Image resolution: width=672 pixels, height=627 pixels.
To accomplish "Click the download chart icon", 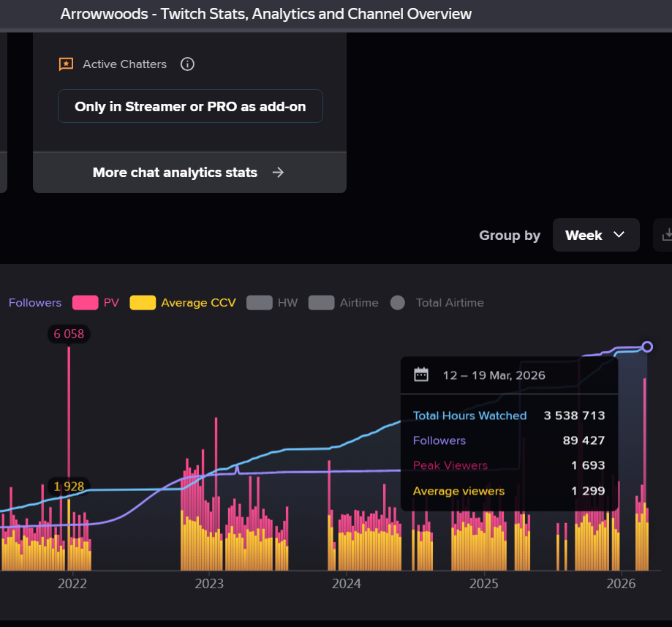I will pos(665,235).
